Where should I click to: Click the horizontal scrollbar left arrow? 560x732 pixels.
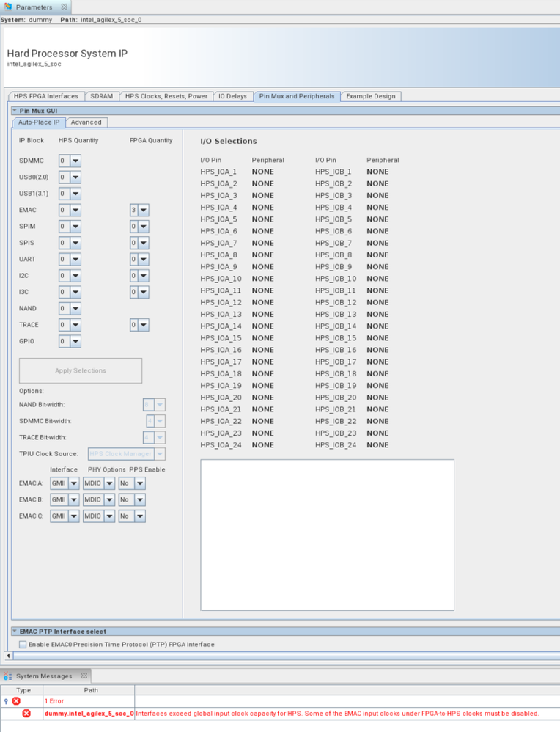(x=9, y=655)
